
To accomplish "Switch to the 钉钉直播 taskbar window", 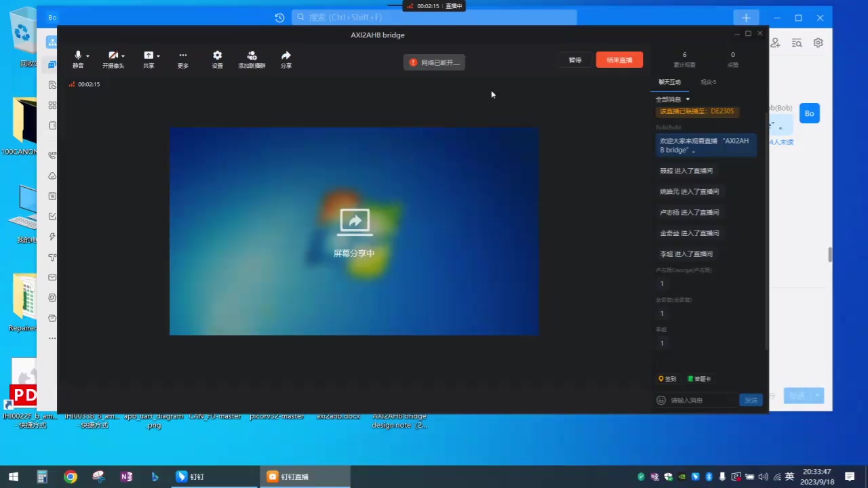I will (305, 476).
